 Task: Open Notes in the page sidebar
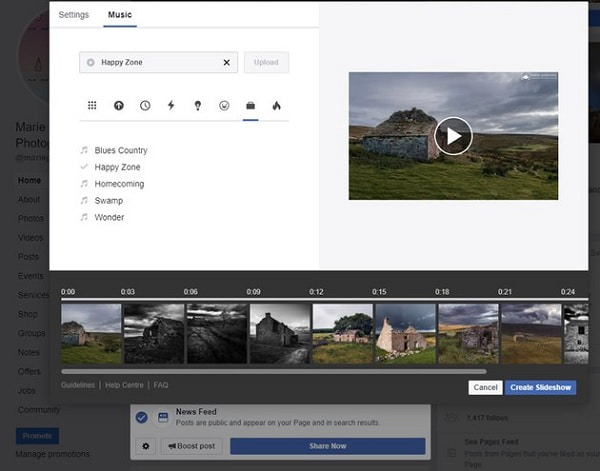pyautogui.click(x=28, y=352)
